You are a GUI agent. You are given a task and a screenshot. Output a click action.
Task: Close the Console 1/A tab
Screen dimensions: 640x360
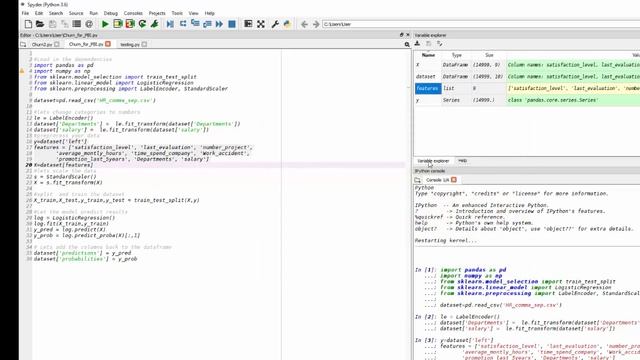click(454, 180)
